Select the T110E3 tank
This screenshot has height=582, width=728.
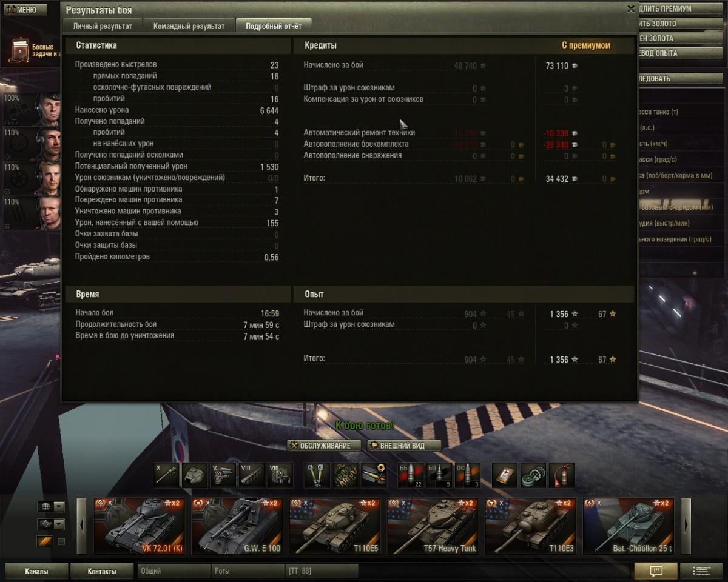coord(531,526)
